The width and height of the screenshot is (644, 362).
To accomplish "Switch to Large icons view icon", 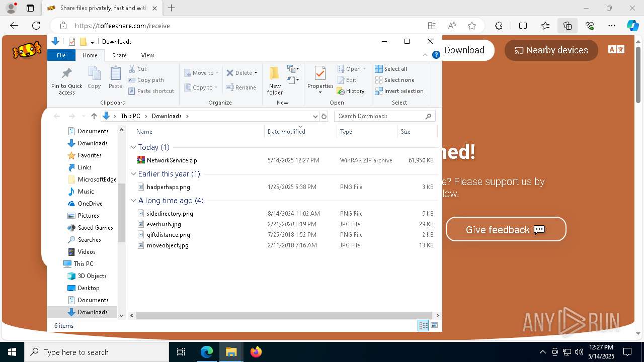I will tap(434, 326).
